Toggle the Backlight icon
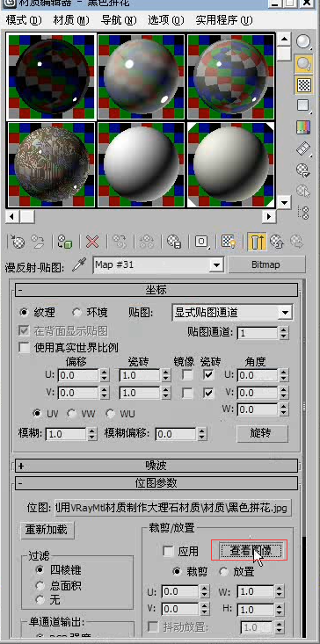 coord(303,63)
